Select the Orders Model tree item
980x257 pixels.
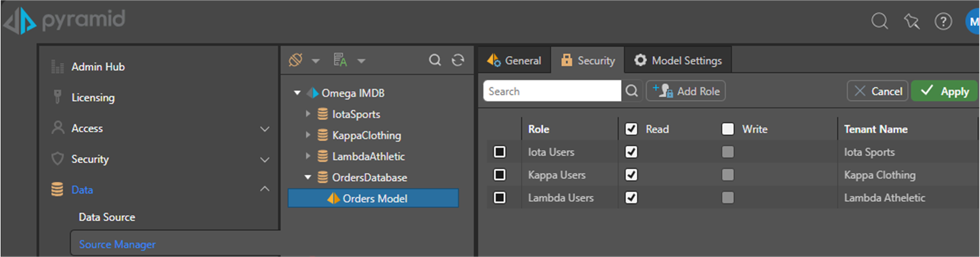373,198
